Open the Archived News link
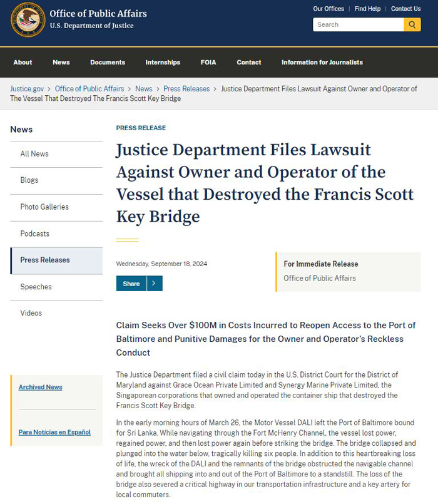Screen dimensions: 438x504 (40, 387)
